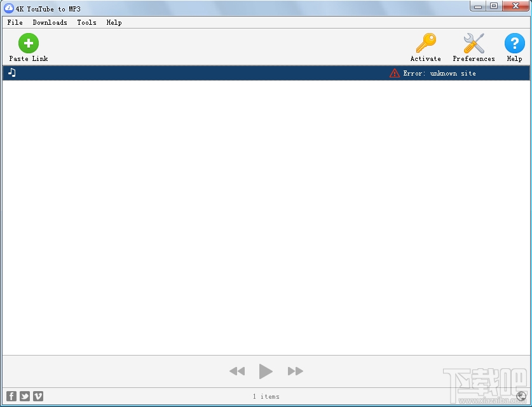The height and width of the screenshot is (407, 532).
Task: Select the music note track icon
Action: point(12,72)
